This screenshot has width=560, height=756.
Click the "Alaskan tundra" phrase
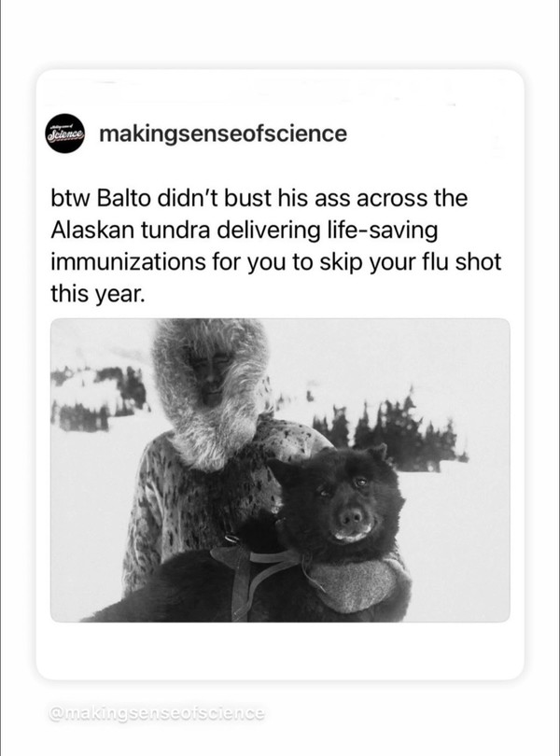130,230
